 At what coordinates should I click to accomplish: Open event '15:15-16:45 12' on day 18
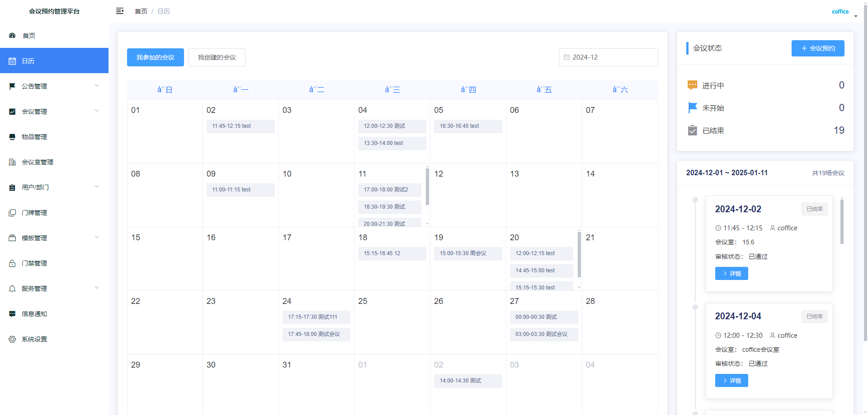pos(392,253)
